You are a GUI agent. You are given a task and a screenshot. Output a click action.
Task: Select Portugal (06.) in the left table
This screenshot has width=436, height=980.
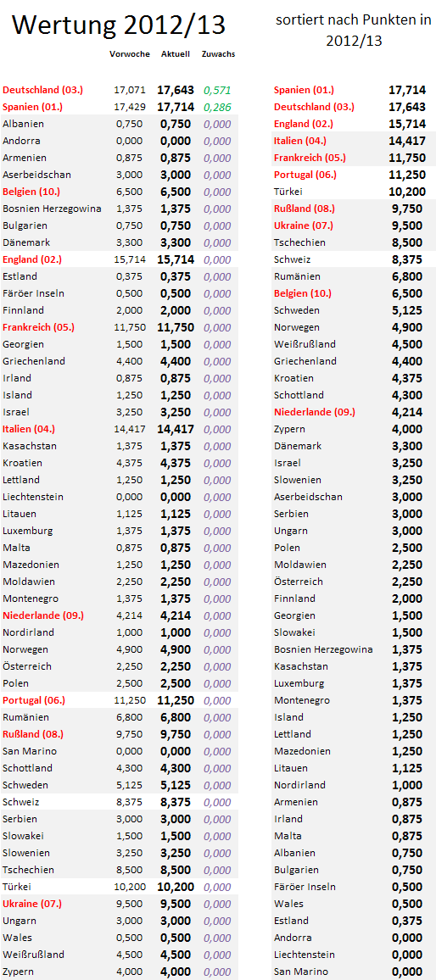point(34,700)
